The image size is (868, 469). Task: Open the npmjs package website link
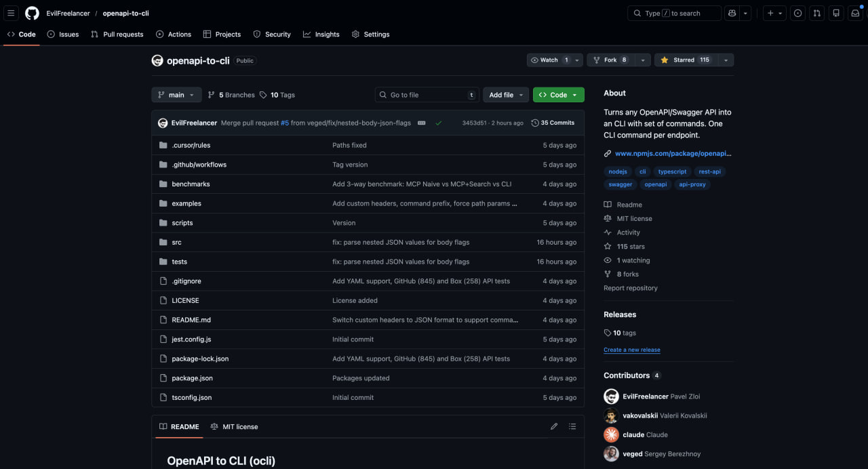click(x=673, y=153)
